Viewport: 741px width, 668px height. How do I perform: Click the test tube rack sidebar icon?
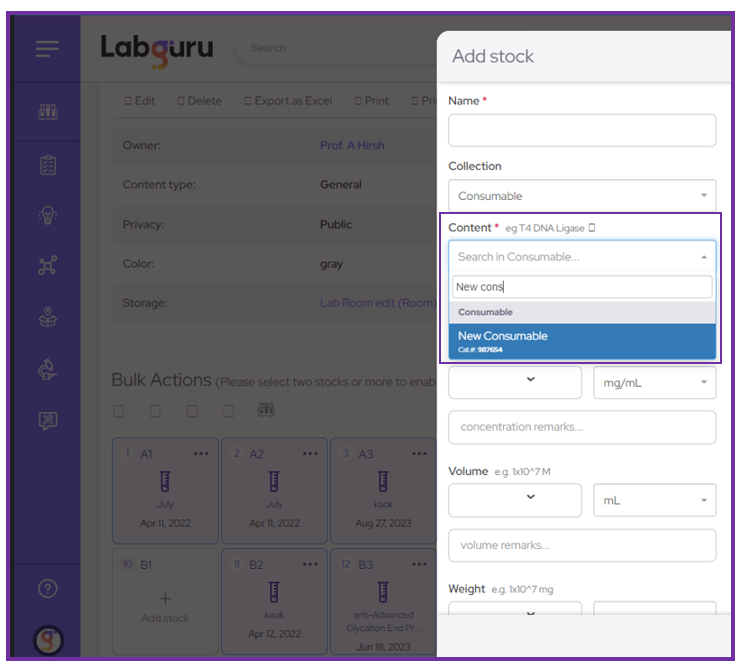coord(47,112)
